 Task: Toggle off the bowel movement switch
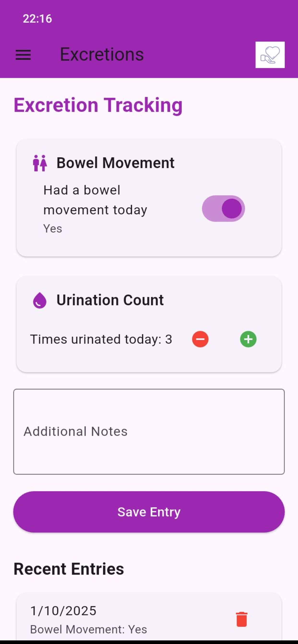[223, 208]
